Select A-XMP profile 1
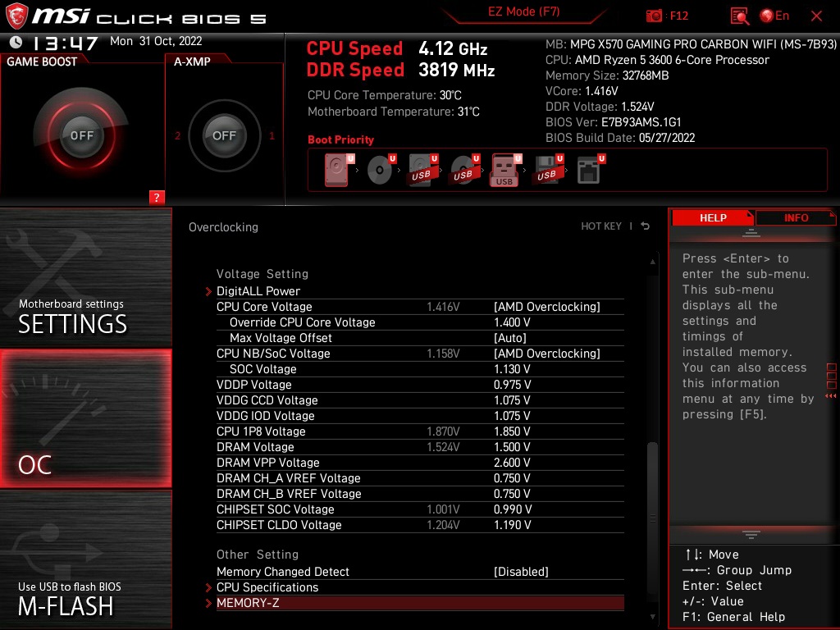 coord(272,135)
